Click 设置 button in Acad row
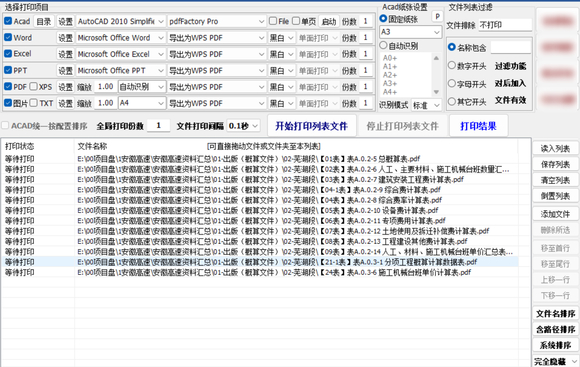The image size is (580, 367). pos(65,21)
